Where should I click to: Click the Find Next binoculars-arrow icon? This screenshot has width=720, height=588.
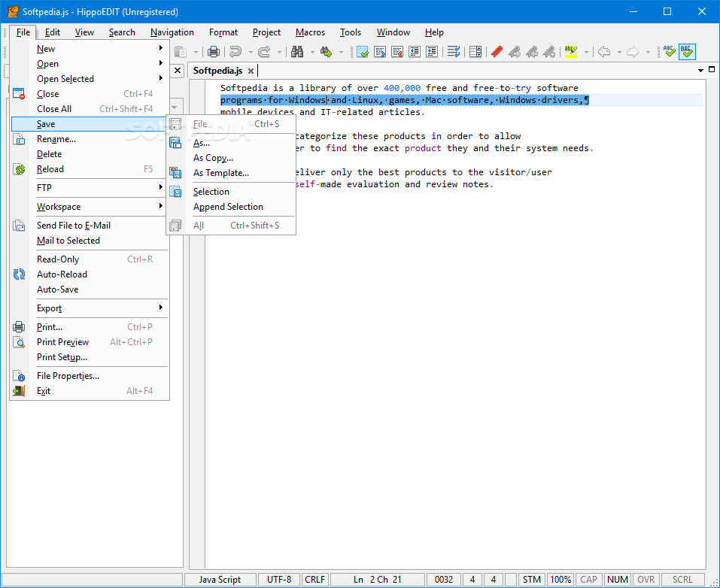pyautogui.click(x=326, y=52)
